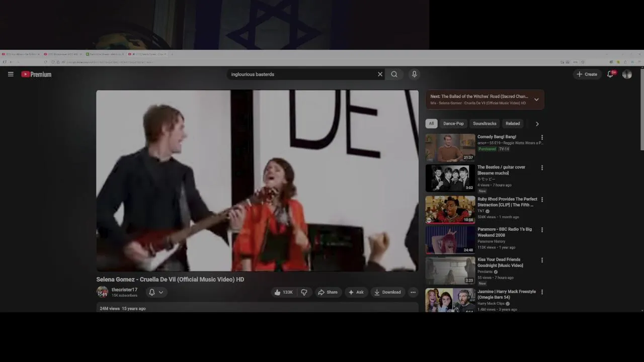This screenshot has height=362, width=644.
Task: Open the YouTube guide hamburger menu
Action: [11, 74]
